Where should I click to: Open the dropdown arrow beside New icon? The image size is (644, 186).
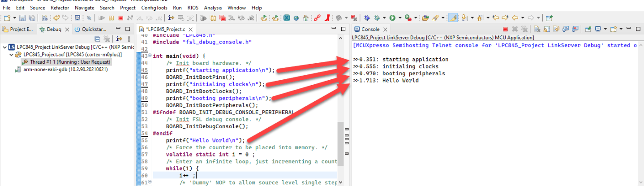(15, 18)
